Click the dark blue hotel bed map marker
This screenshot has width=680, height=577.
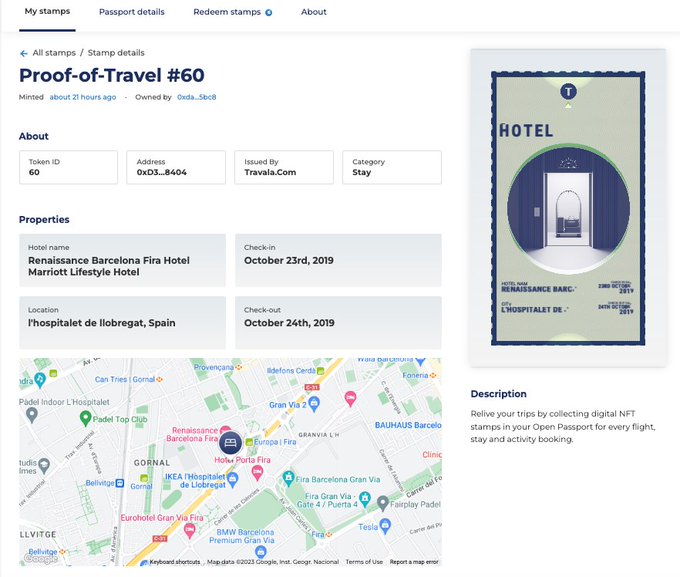pyautogui.click(x=230, y=443)
